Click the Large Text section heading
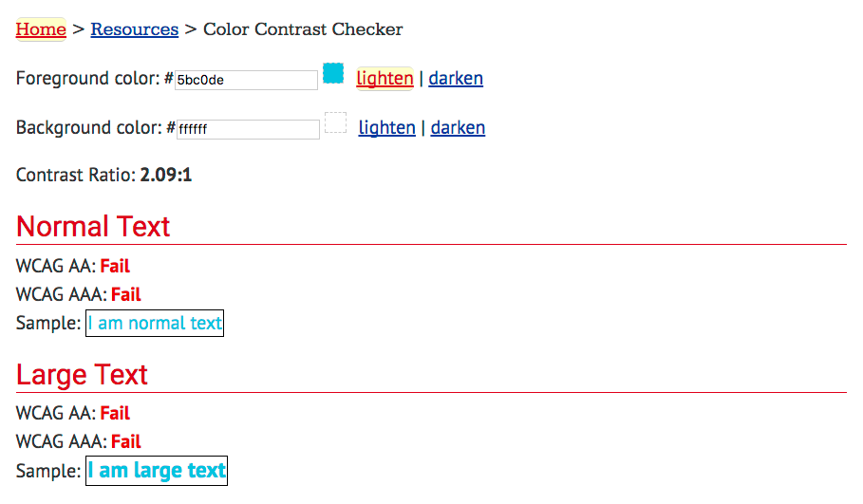This screenshot has height=504, width=863. [82, 375]
